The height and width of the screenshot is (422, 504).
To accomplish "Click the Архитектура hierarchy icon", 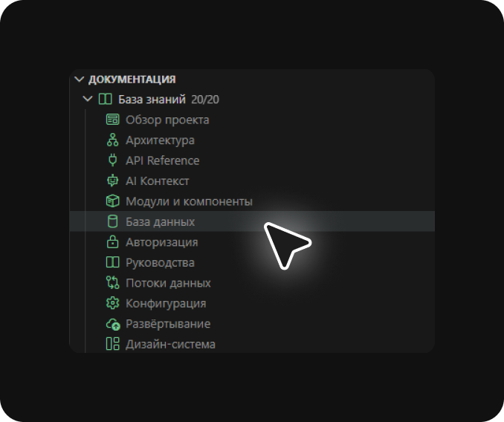I will pos(112,140).
